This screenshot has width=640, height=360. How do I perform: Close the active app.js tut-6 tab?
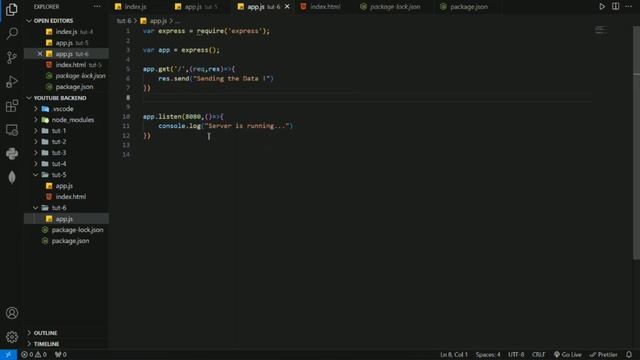coord(287,7)
